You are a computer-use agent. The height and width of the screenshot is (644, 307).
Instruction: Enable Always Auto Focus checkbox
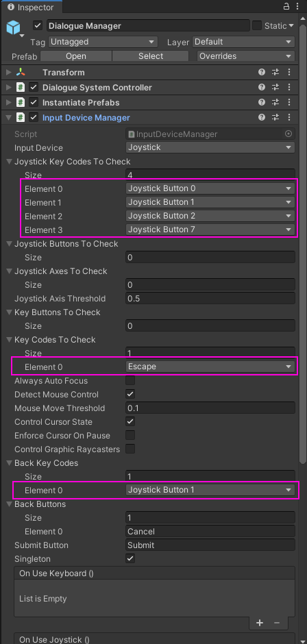pyautogui.click(x=130, y=381)
